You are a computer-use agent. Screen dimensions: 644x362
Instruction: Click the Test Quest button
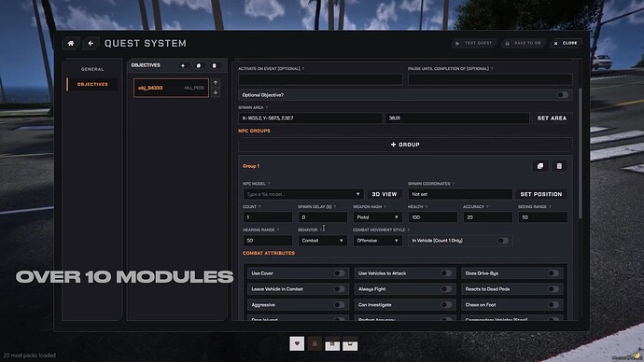474,43
